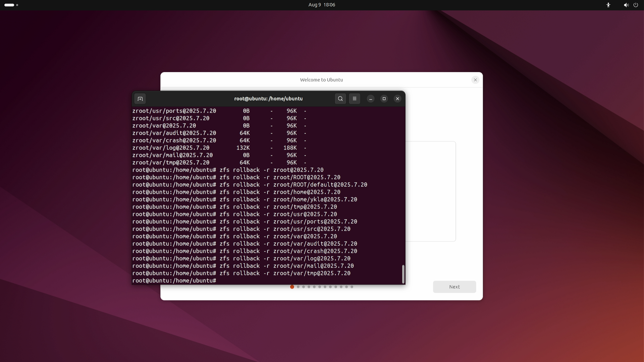Open the calendar by clicking Aug 9 18:06
The width and height of the screenshot is (644, 362).
(x=321, y=5)
